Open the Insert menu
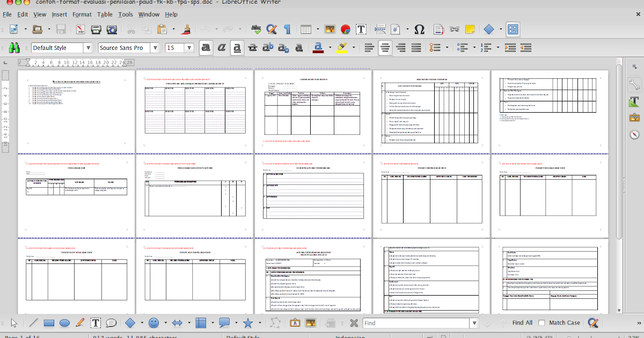Image resolution: width=644 pixels, height=338 pixels. (60, 14)
